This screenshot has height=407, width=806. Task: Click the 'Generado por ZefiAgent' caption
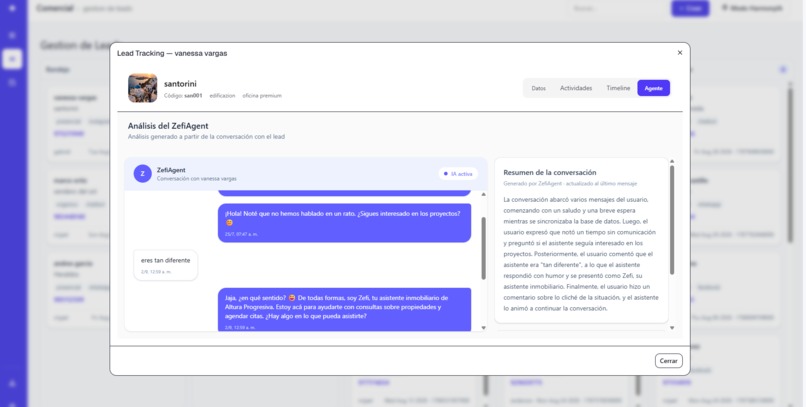click(570, 183)
